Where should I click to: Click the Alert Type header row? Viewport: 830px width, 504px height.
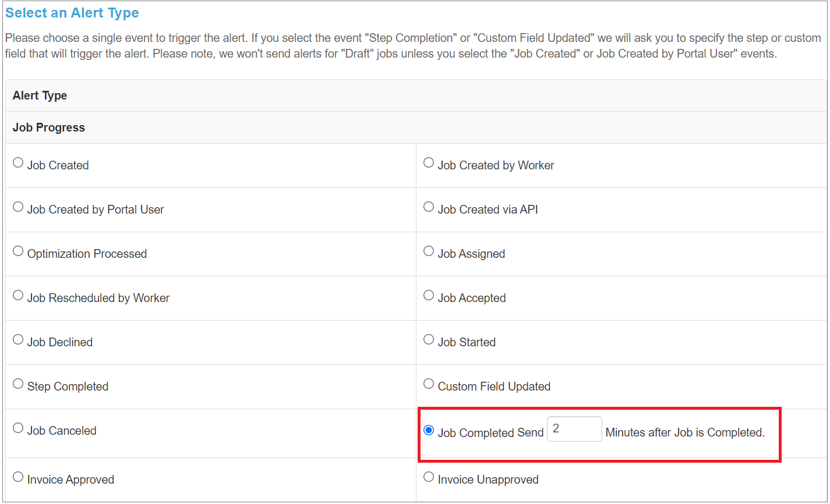point(40,95)
